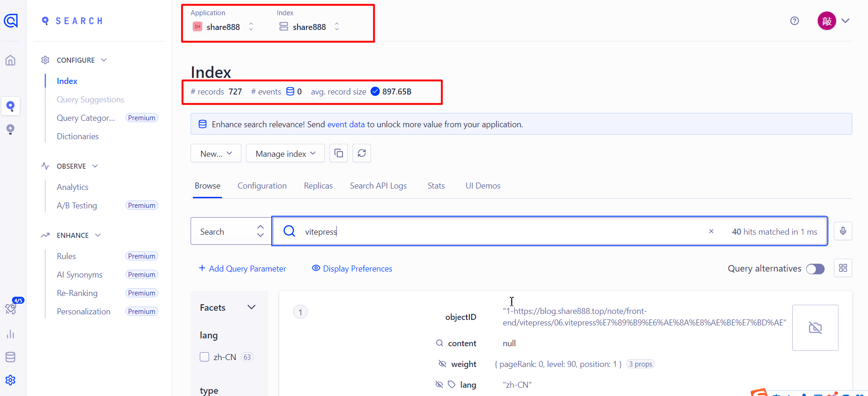Click the refresh index icon button

pos(362,153)
